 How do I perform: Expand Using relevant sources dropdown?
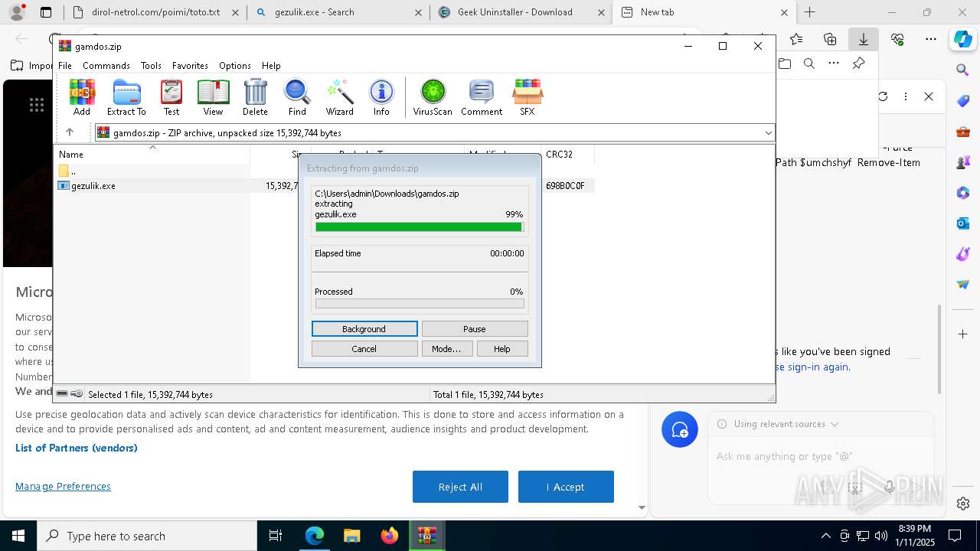(x=834, y=424)
